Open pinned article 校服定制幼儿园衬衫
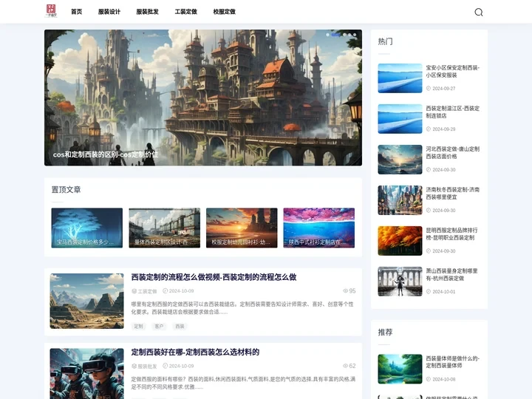Image resolution: width=532 pixels, height=399 pixels. tap(242, 228)
